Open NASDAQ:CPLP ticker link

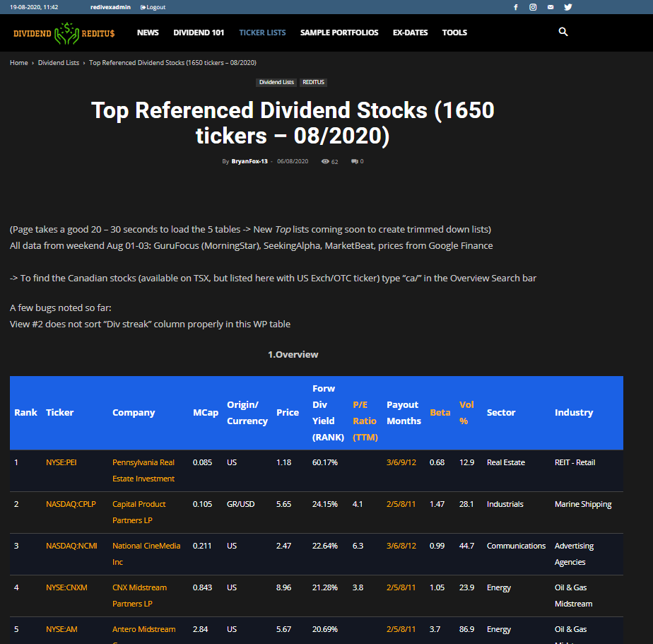coord(71,504)
